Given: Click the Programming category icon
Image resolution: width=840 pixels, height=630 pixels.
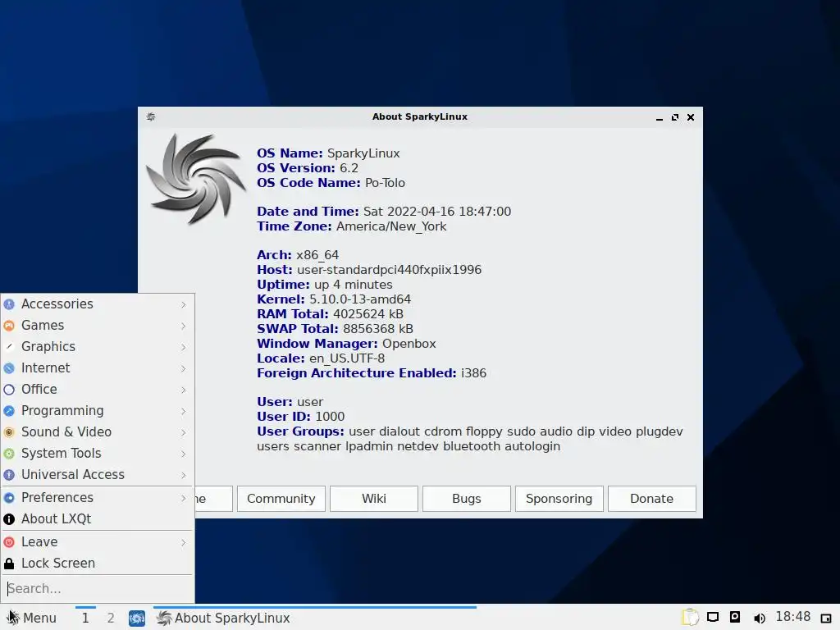Looking at the screenshot, I should click(x=9, y=411).
